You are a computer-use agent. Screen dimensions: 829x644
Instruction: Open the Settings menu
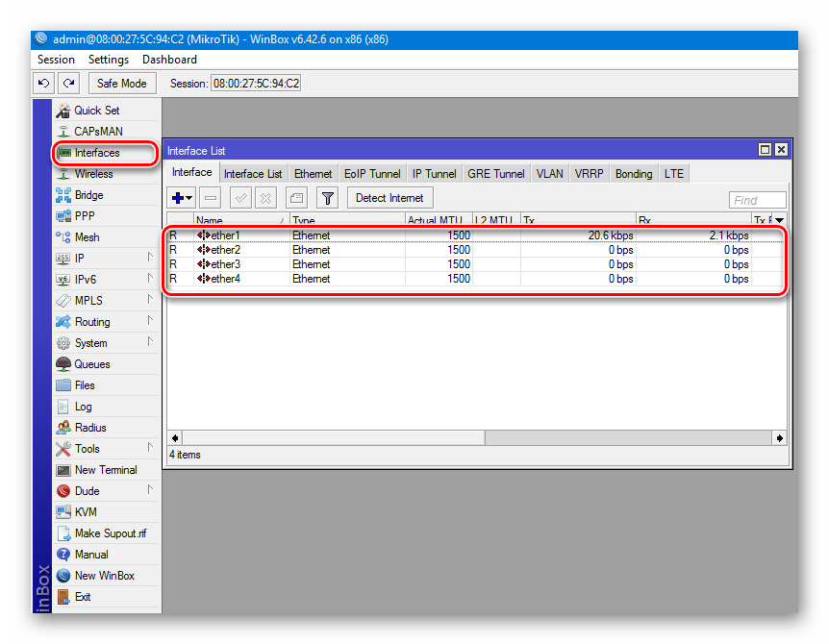[109, 60]
